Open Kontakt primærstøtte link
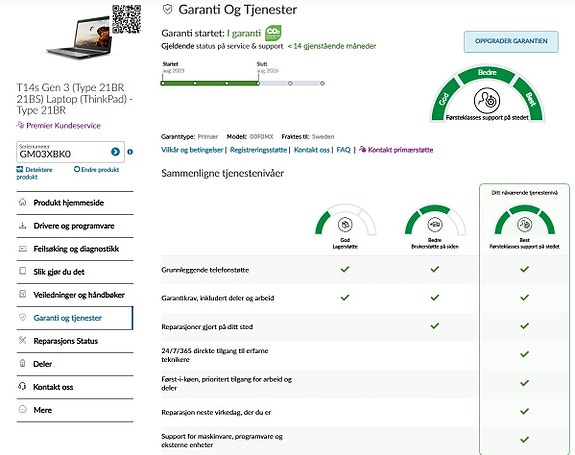Viewport: 575px width, 455px height. 396,150
